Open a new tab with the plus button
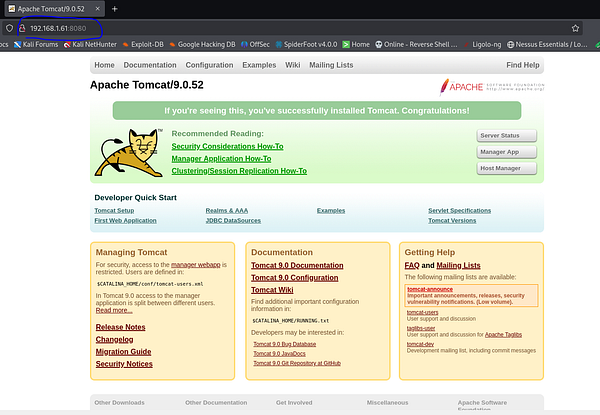The width and height of the screenshot is (600, 415). tap(114, 9)
